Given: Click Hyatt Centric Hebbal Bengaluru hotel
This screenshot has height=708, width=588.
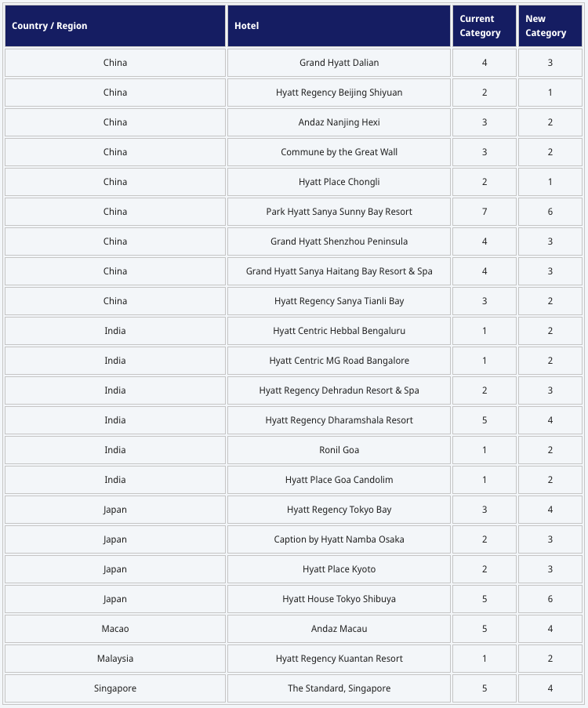Looking at the screenshot, I should pyautogui.click(x=339, y=331).
